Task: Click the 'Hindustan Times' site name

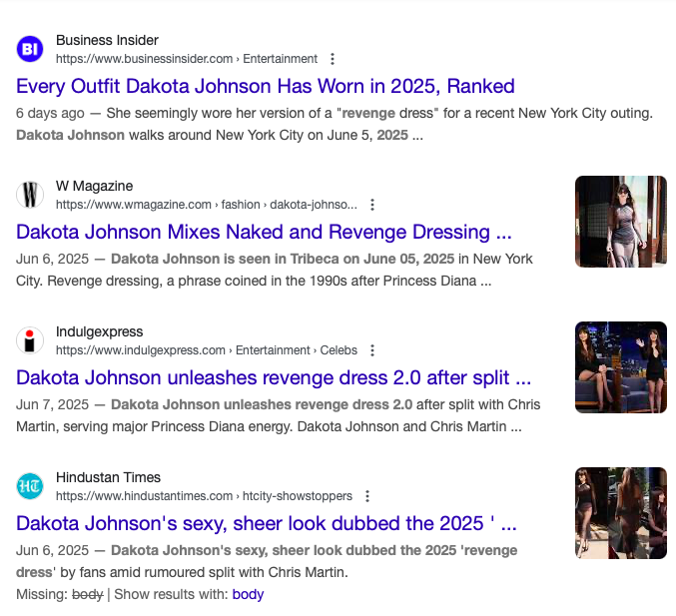Action: point(108,477)
